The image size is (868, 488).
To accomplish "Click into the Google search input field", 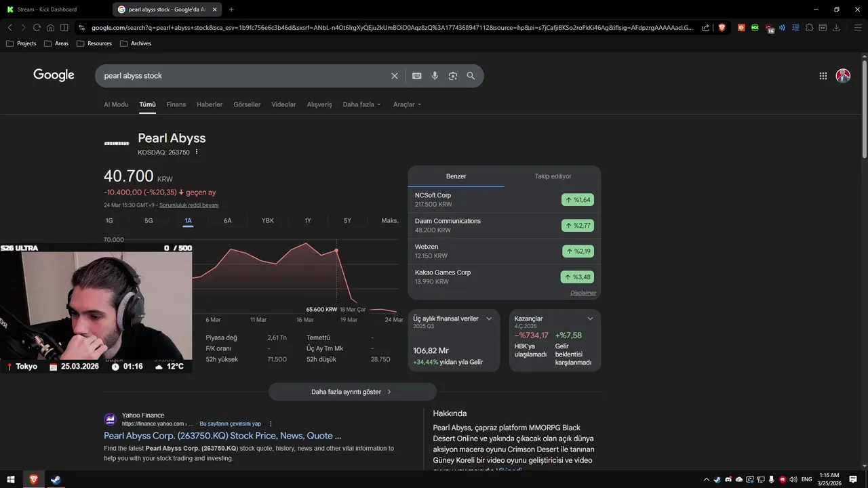I will coord(244,76).
